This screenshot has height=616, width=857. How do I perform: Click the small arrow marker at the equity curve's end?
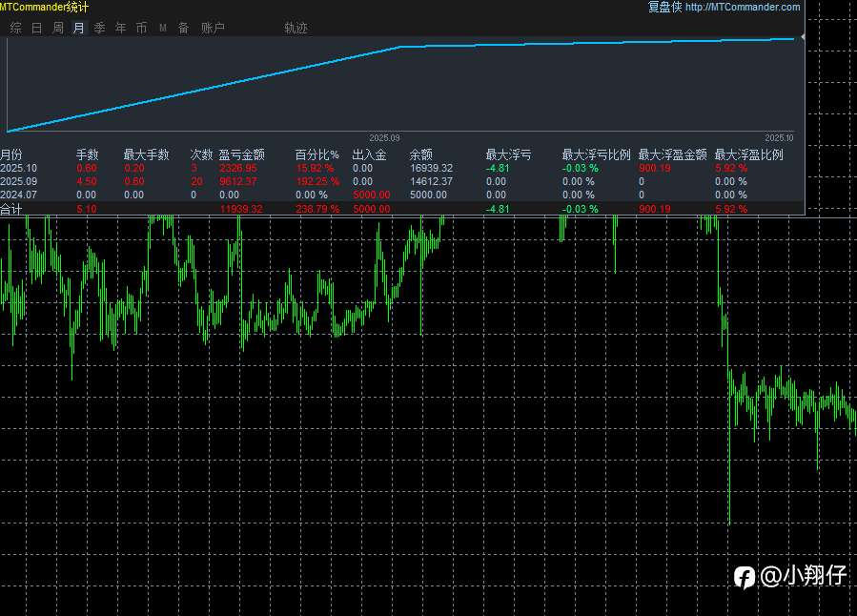[803, 36]
